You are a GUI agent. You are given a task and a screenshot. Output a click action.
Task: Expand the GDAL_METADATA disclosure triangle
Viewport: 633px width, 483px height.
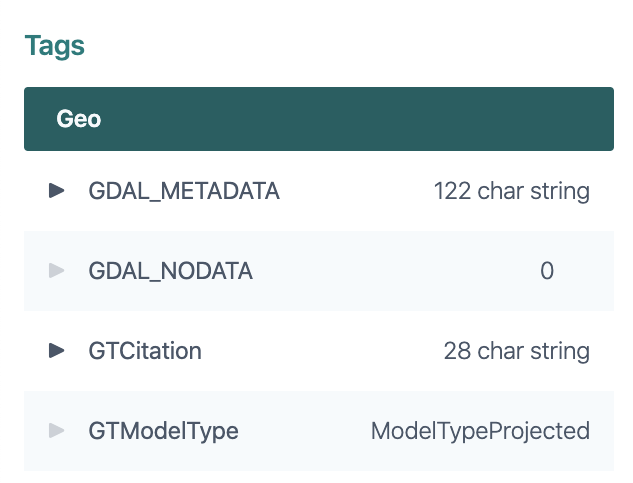[57, 190]
